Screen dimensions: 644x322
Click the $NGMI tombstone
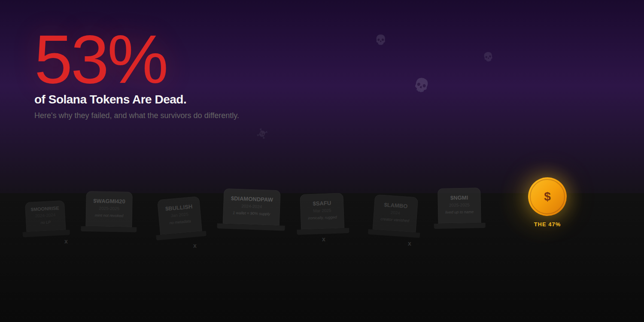459,205
